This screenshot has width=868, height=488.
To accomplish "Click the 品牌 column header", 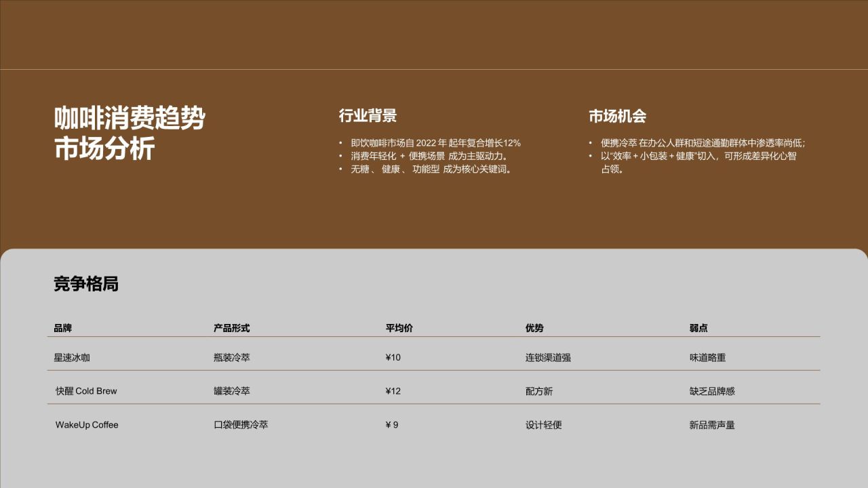I will click(x=63, y=328).
